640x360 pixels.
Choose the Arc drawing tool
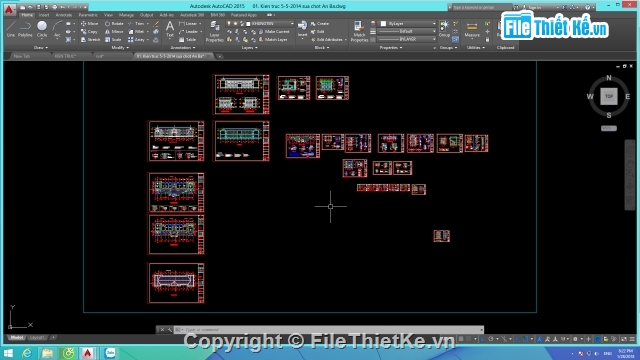click(57, 29)
